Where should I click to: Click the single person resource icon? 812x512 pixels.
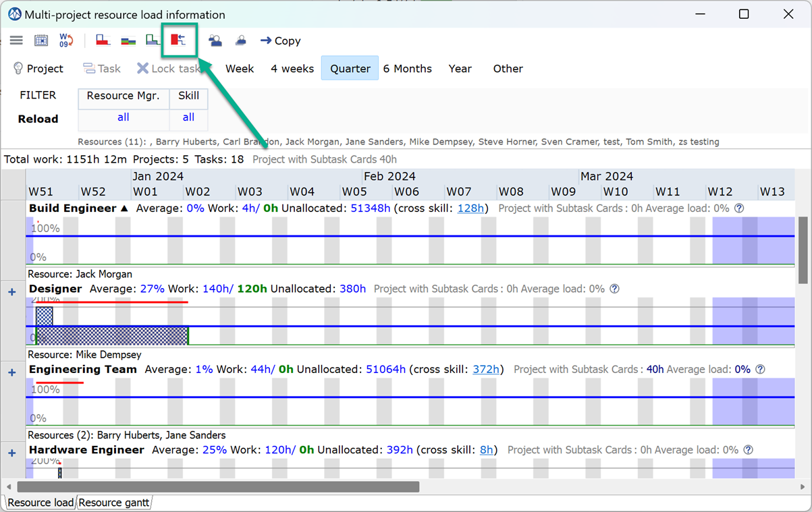240,40
